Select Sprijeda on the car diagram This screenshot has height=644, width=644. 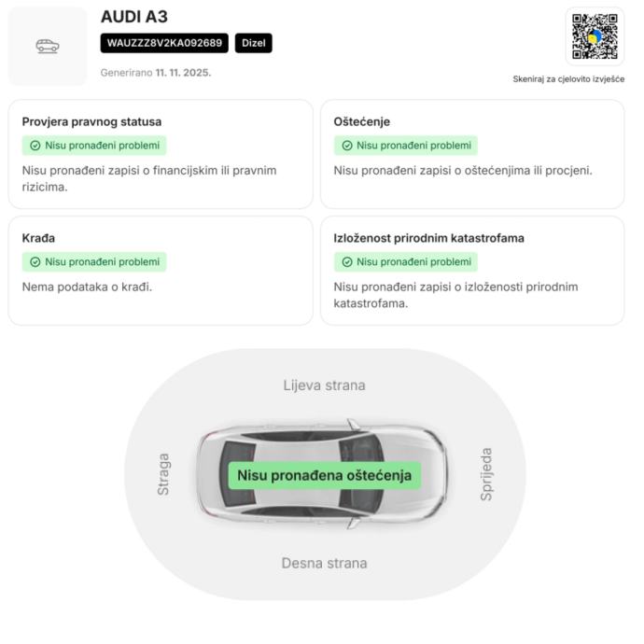pos(485,474)
